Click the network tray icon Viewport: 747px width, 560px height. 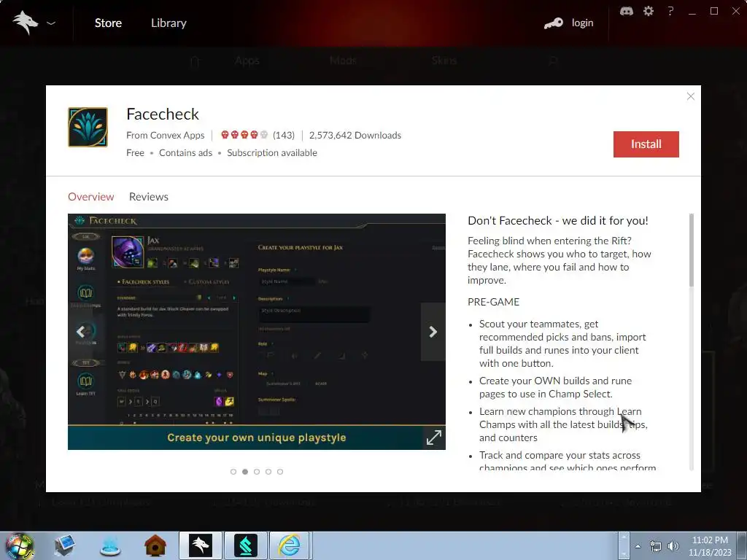click(656, 546)
